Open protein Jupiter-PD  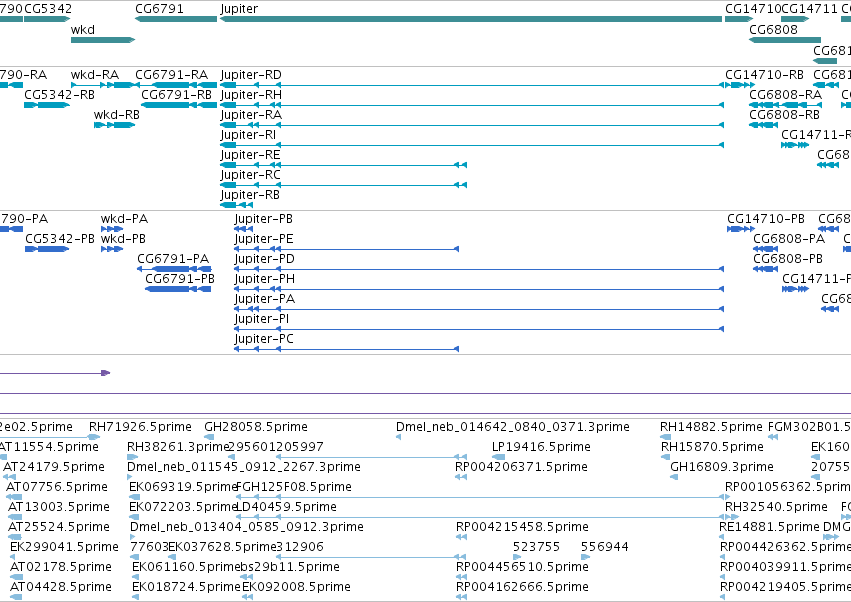[479, 269]
